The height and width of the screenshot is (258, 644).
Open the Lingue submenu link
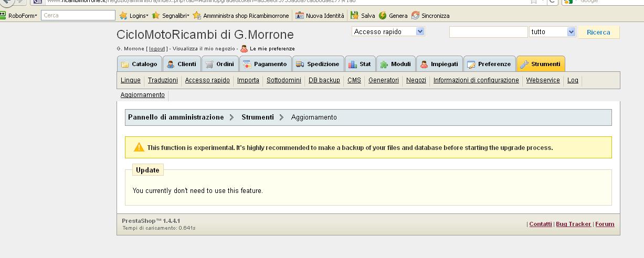coord(131,80)
